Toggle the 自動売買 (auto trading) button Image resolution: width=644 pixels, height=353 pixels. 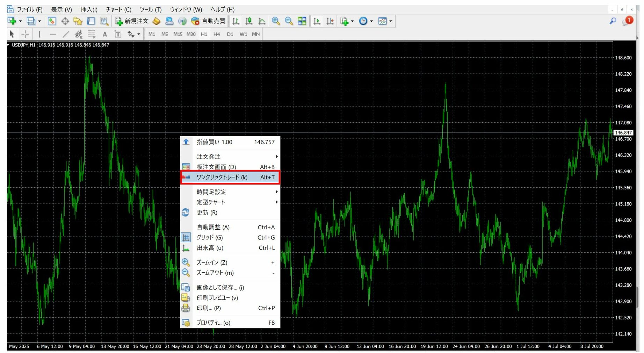click(209, 21)
